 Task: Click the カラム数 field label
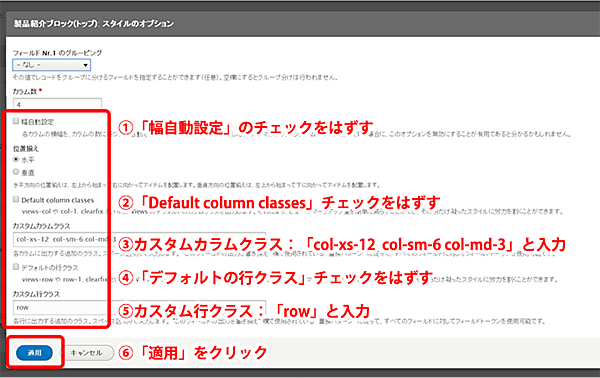pos(25,91)
